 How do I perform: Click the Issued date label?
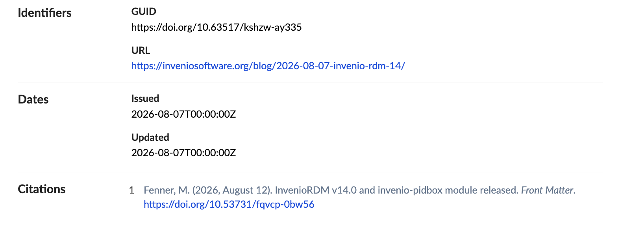(x=145, y=98)
